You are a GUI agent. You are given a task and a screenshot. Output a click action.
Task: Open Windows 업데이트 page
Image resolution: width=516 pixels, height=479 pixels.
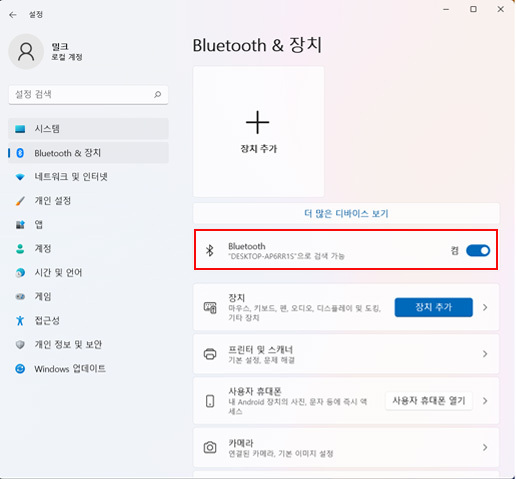(x=88, y=369)
